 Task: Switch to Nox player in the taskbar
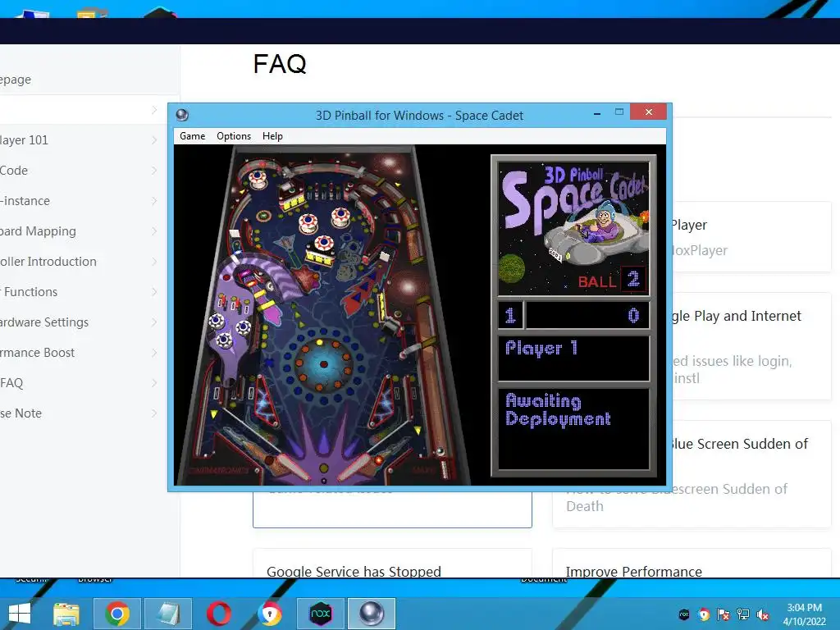click(321, 614)
